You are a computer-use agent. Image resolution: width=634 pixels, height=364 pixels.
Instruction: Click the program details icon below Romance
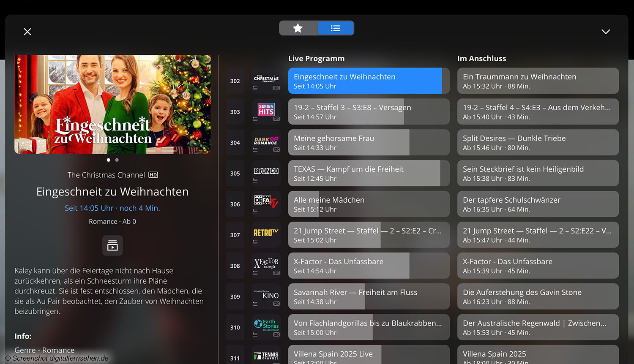tap(112, 246)
